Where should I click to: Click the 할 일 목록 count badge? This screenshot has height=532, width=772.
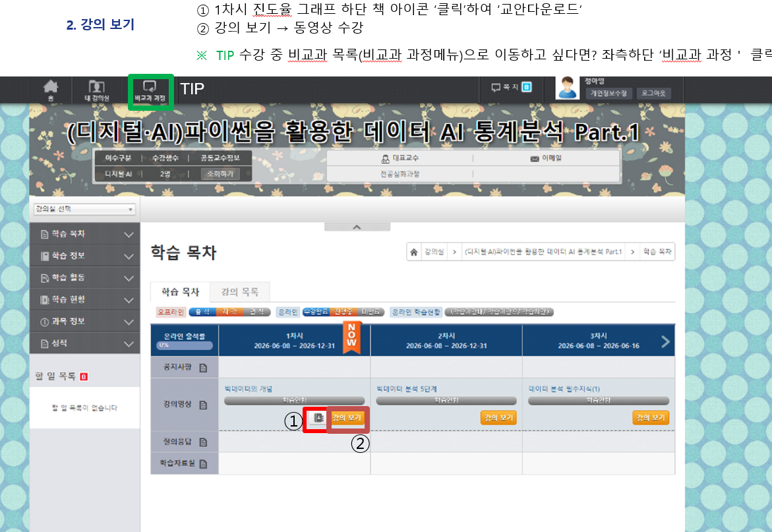pos(84,376)
